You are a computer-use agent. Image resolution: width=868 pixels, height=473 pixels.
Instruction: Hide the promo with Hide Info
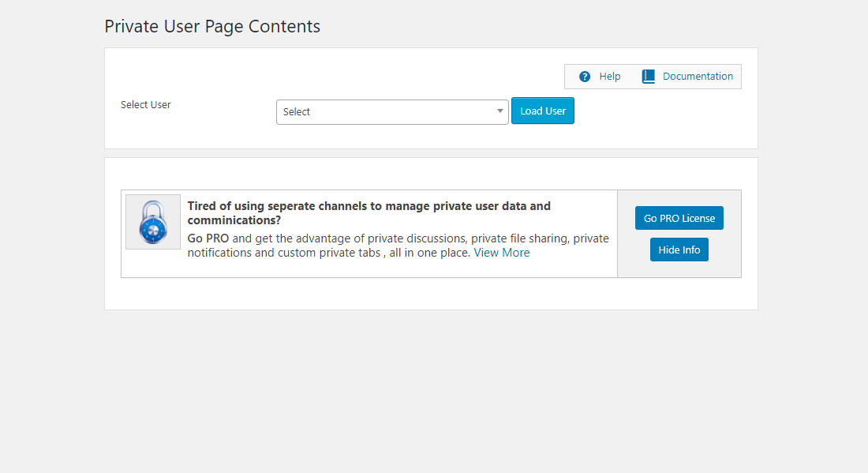click(679, 250)
